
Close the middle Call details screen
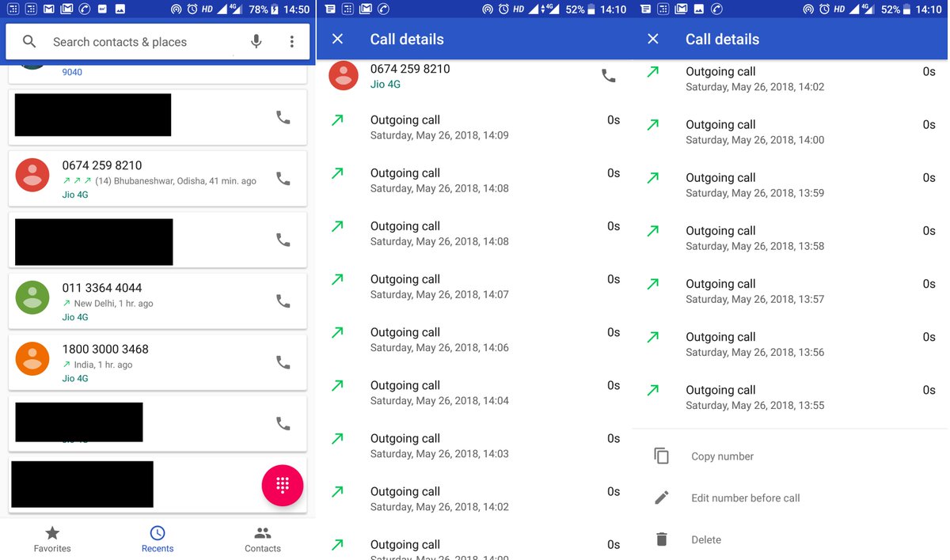pyautogui.click(x=337, y=39)
